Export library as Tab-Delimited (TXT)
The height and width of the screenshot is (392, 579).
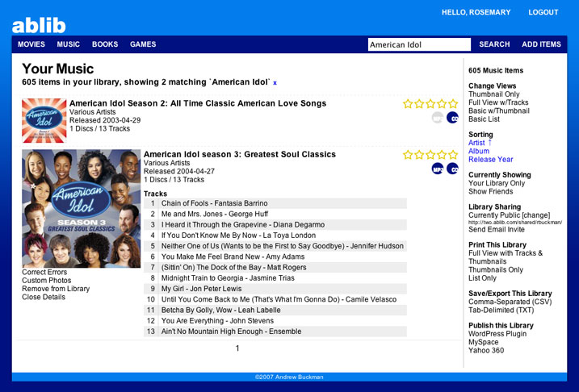[x=501, y=311]
